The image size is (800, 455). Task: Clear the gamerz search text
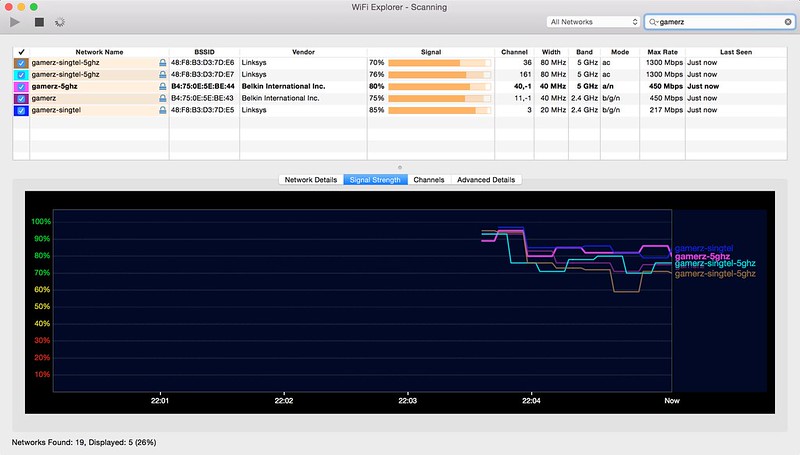788,21
